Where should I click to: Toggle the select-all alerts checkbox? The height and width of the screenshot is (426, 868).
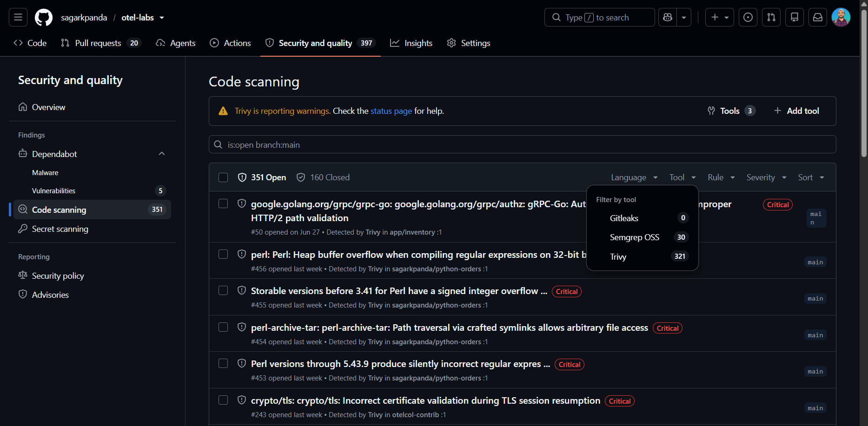pyautogui.click(x=223, y=177)
